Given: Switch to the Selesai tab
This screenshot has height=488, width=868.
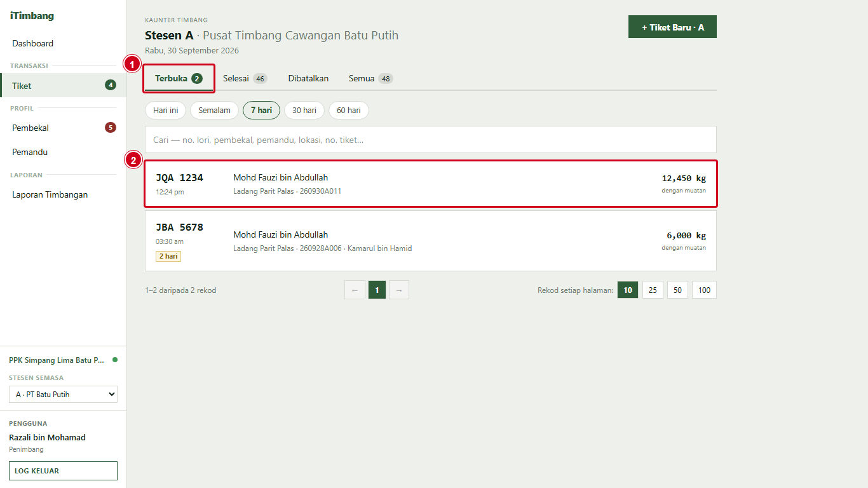Looking at the screenshot, I should tap(245, 79).
